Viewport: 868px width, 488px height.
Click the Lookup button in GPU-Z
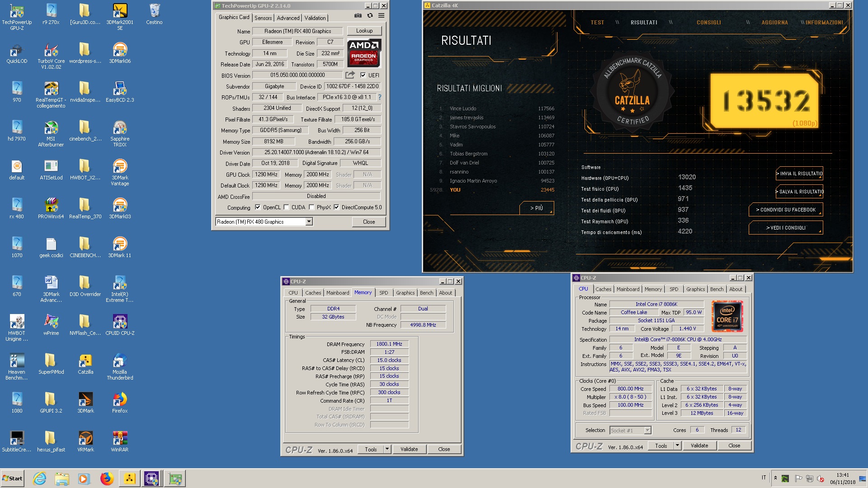pyautogui.click(x=364, y=31)
